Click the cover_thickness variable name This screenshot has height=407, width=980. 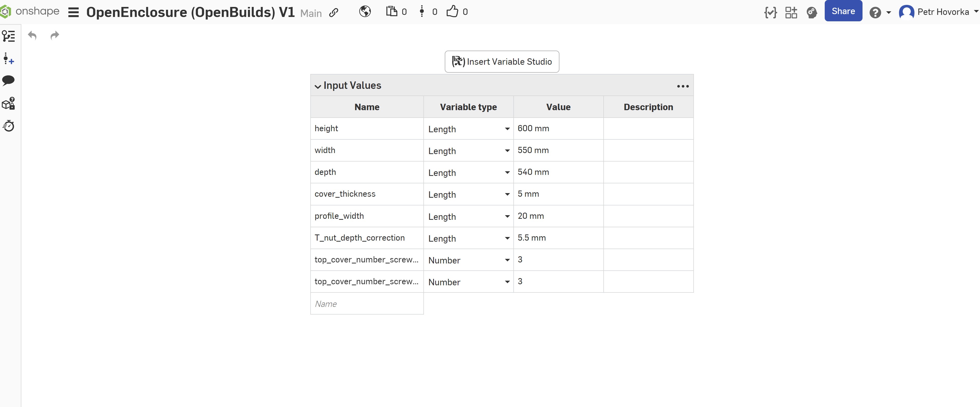[x=345, y=194]
